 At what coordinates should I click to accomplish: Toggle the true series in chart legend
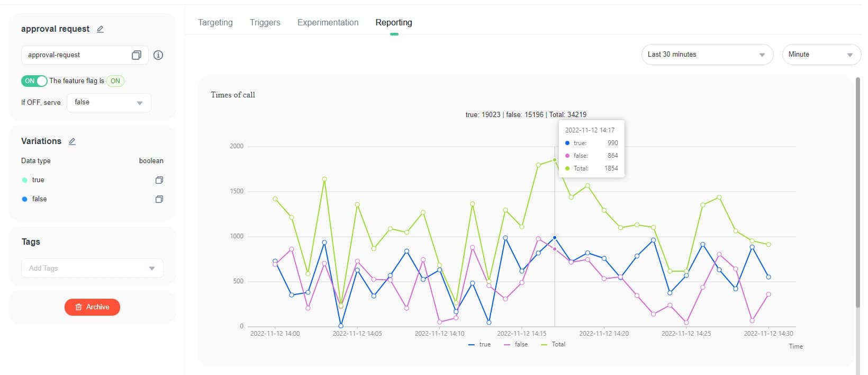coord(480,345)
